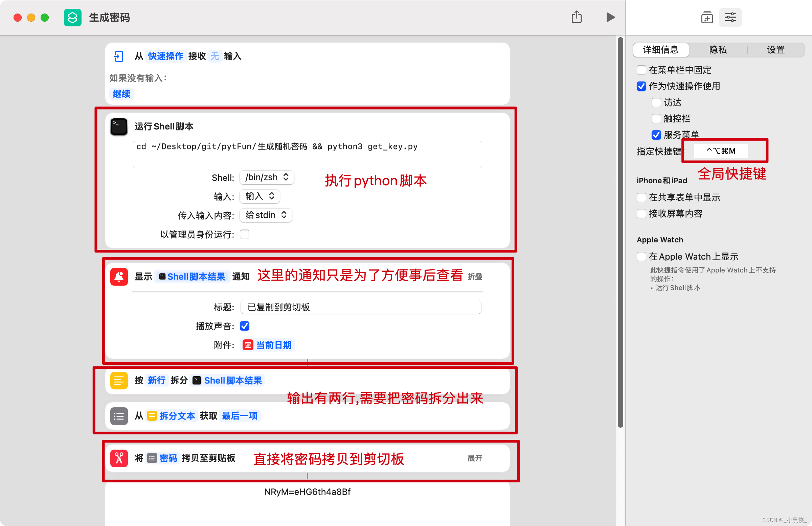Switch to the 隐私 tab
812x526 pixels.
tap(718, 50)
